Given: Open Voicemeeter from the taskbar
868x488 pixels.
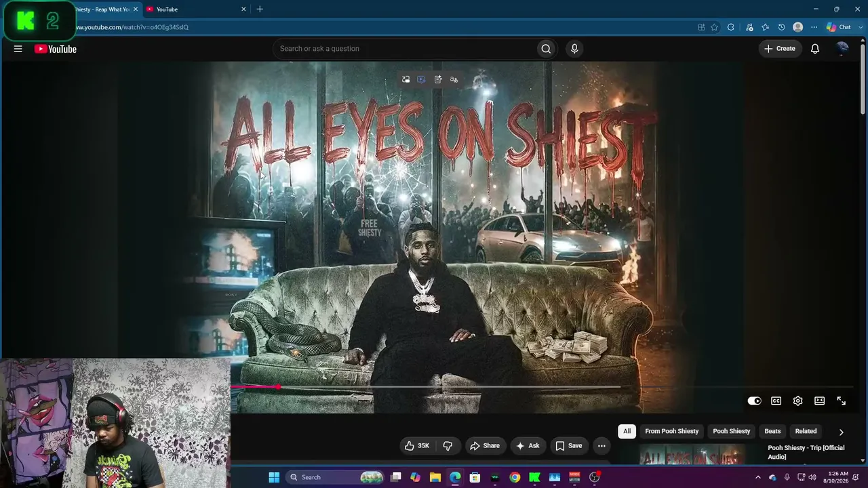Looking at the screenshot, I should [x=574, y=477].
